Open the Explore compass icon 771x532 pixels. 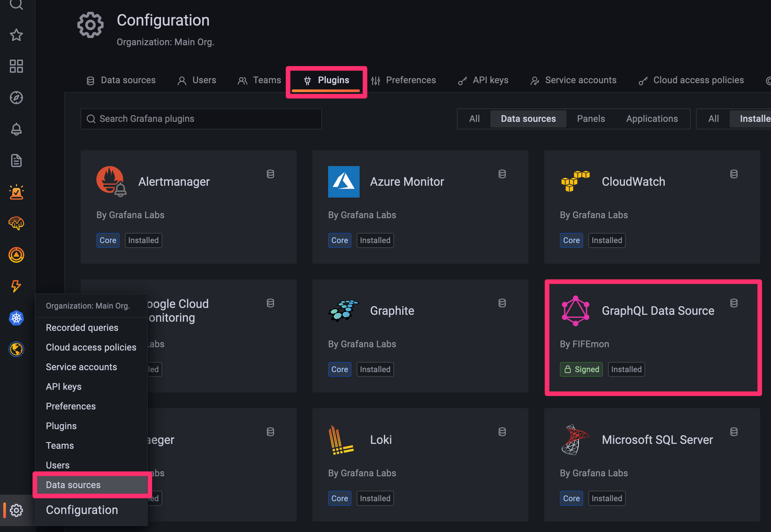(16, 98)
